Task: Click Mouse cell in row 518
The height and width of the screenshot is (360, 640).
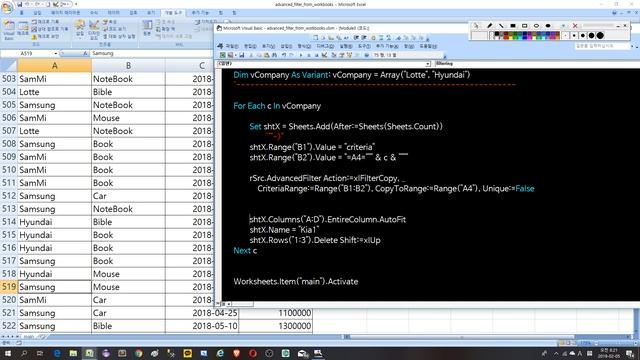Action: coord(128,274)
